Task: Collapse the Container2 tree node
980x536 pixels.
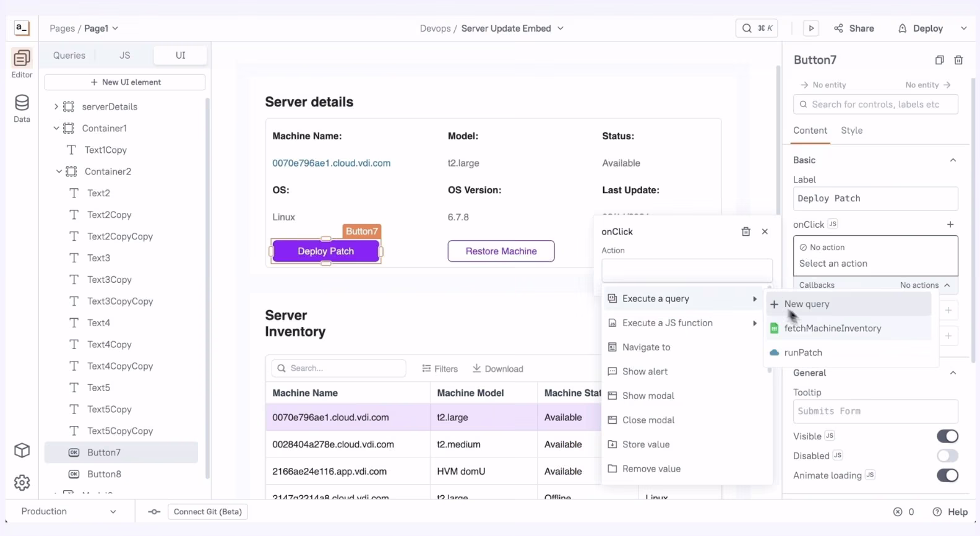Action: point(59,171)
